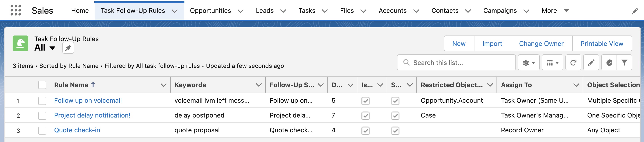Open the More navigation menu
644x142 pixels.
pos(555,11)
